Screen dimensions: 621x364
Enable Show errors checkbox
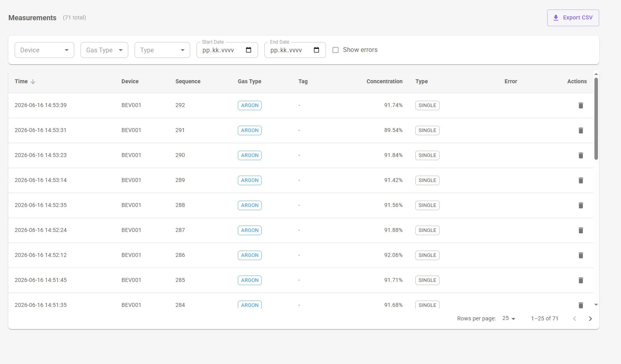336,50
